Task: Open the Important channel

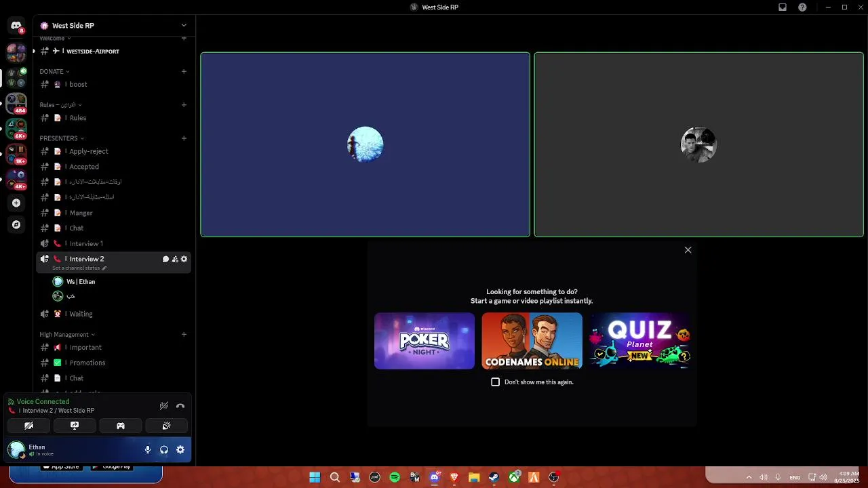Action: coord(113,347)
